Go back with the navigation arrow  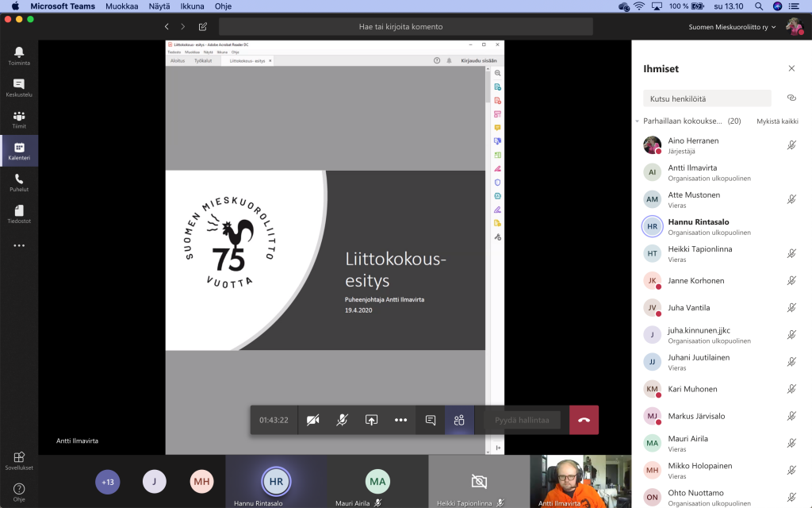pos(167,26)
